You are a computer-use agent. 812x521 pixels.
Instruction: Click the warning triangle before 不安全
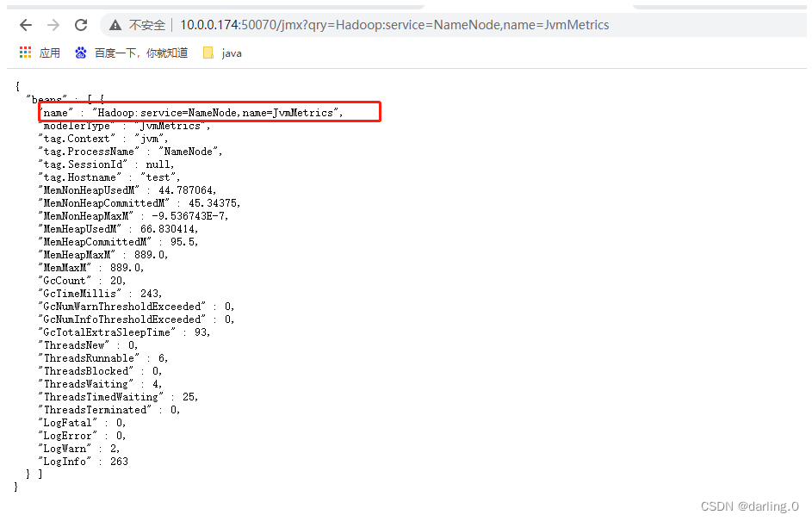click(x=115, y=25)
